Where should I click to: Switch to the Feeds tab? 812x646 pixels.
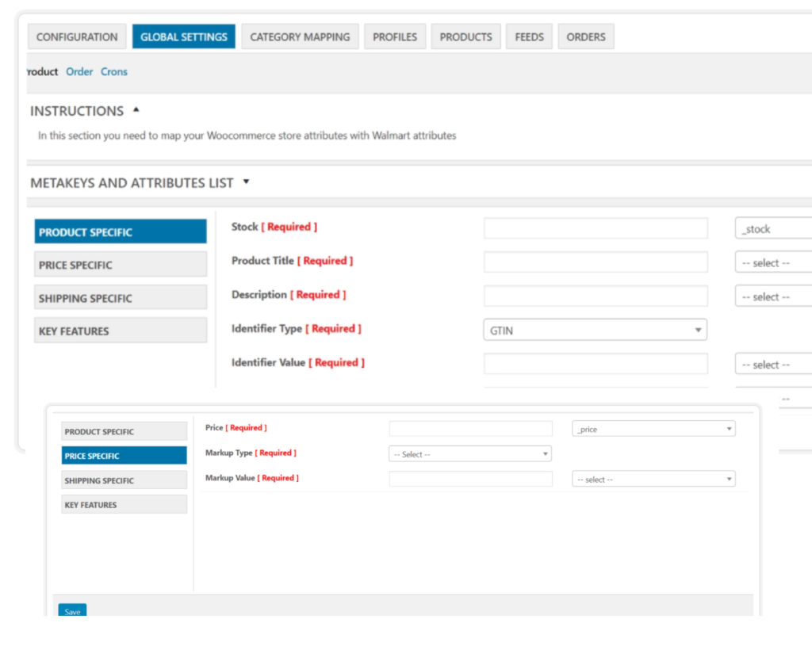tap(529, 36)
